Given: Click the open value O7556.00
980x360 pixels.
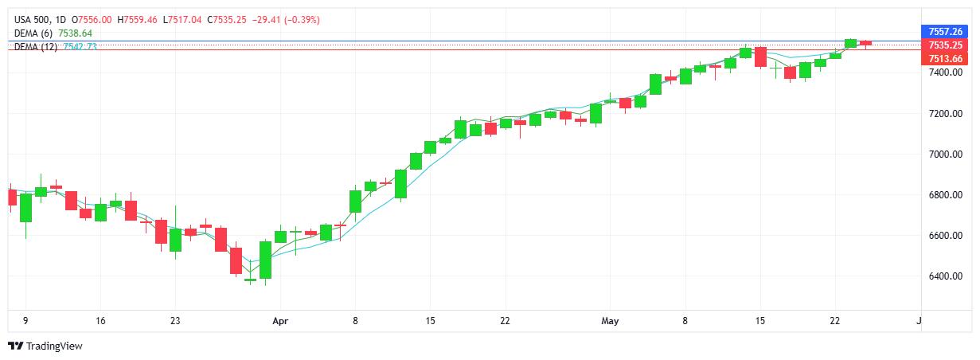Looking at the screenshot, I should point(92,19).
